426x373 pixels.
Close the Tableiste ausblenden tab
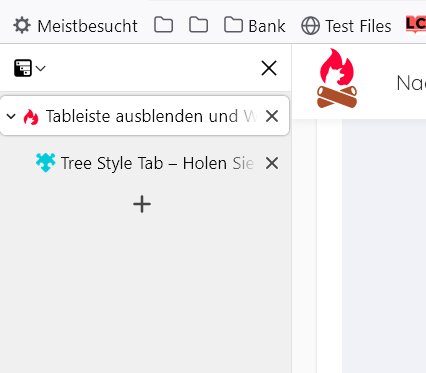pyautogui.click(x=272, y=116)
